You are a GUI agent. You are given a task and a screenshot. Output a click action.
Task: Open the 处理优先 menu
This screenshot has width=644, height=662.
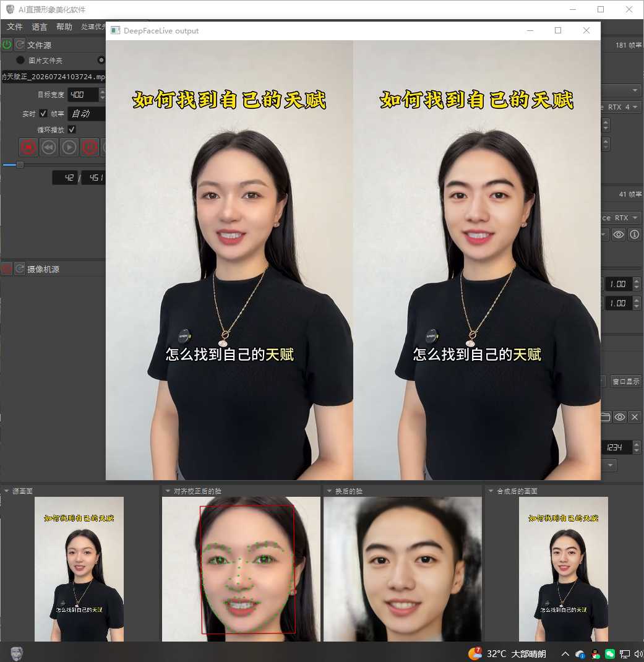(93, 27)
